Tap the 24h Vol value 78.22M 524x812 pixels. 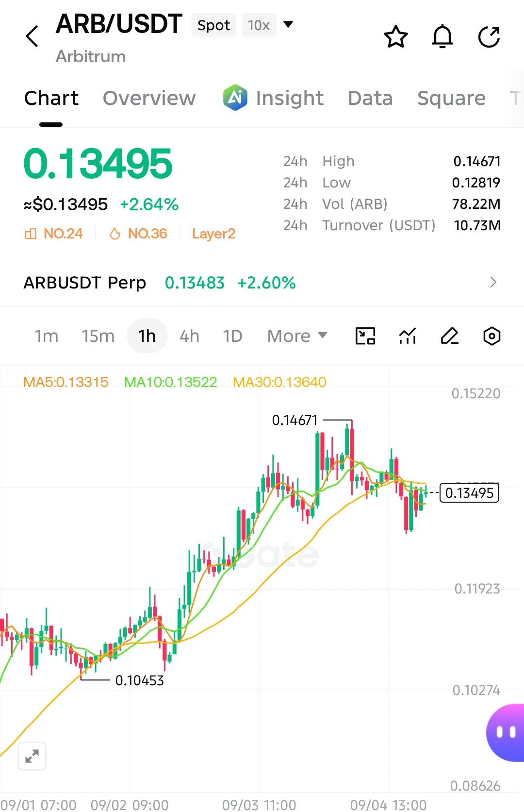[x=476, y=204]
